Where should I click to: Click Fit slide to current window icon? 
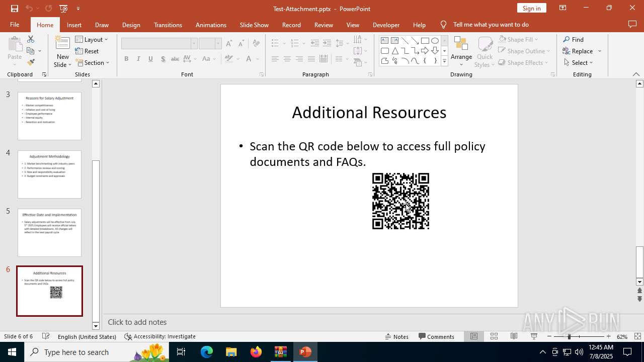[x=637, y=336]
